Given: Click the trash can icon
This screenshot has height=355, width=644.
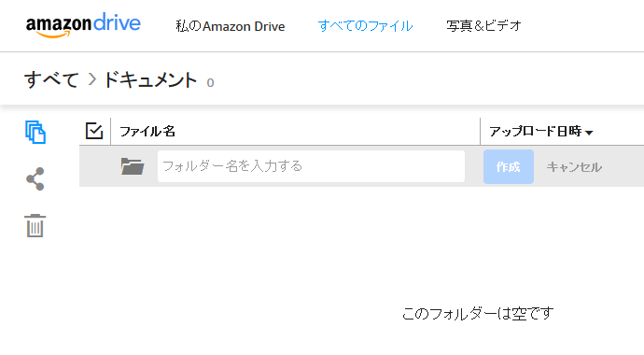Looking at the screenshot, I should click(35, 225).
